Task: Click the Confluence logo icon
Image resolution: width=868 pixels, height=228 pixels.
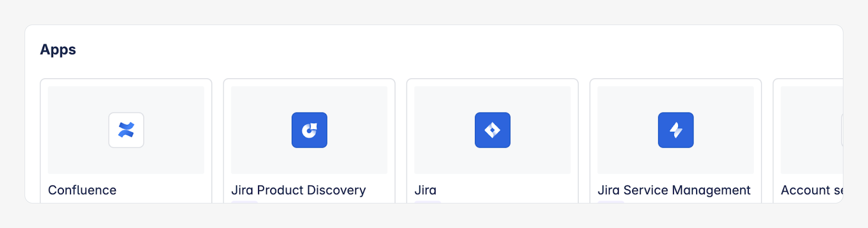Action: coord(126,130)
